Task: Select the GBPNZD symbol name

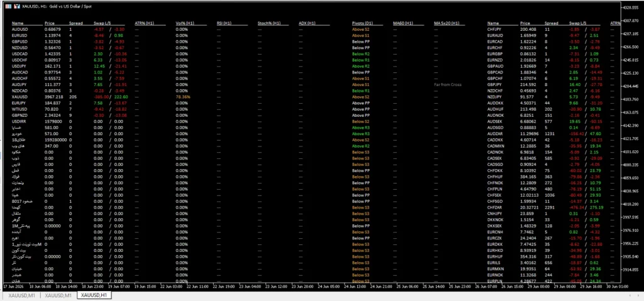Action: click(x=19, y=116)
